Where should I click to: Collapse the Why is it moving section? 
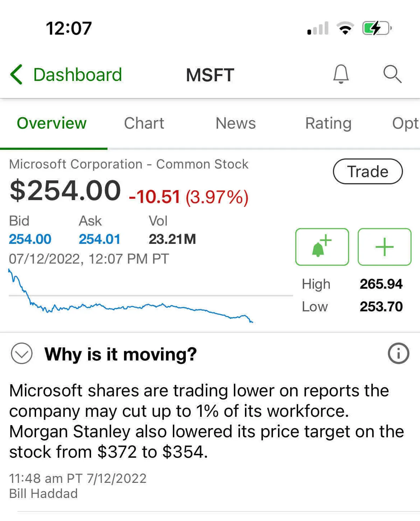click(x=22, y=354)
